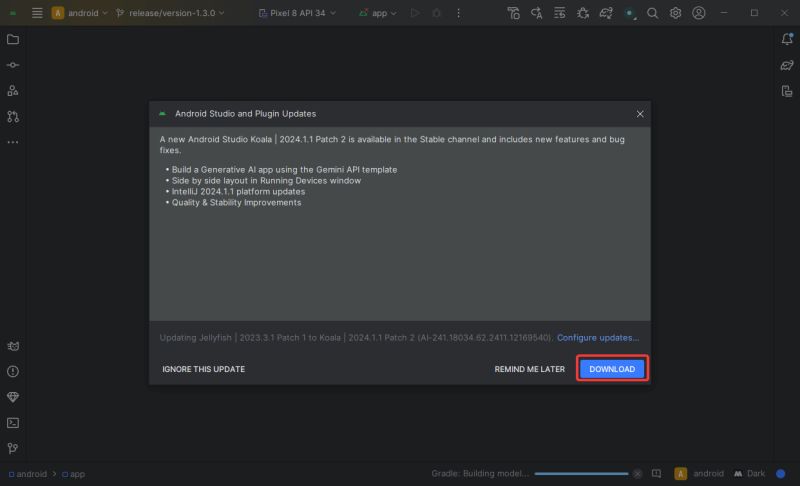Open More Actions vertical dots in toolbar

[458, 13]
